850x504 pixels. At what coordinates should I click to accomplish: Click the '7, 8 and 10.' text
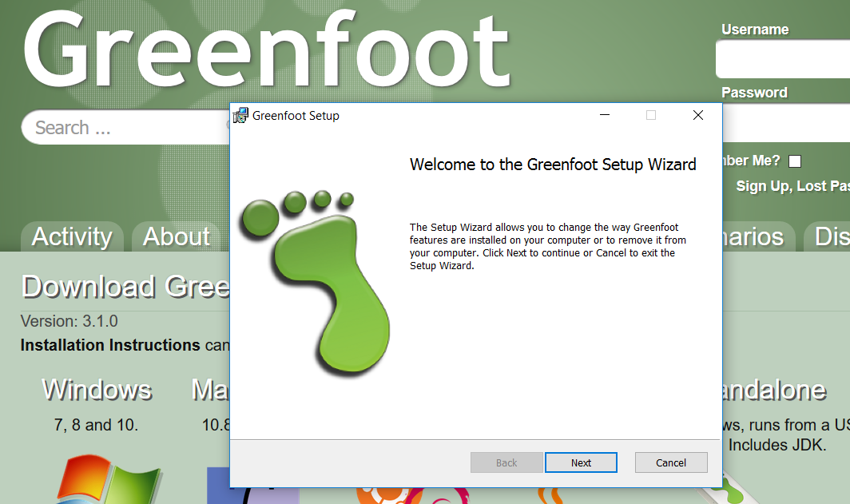pyautogui.click(x=96, y=425)
